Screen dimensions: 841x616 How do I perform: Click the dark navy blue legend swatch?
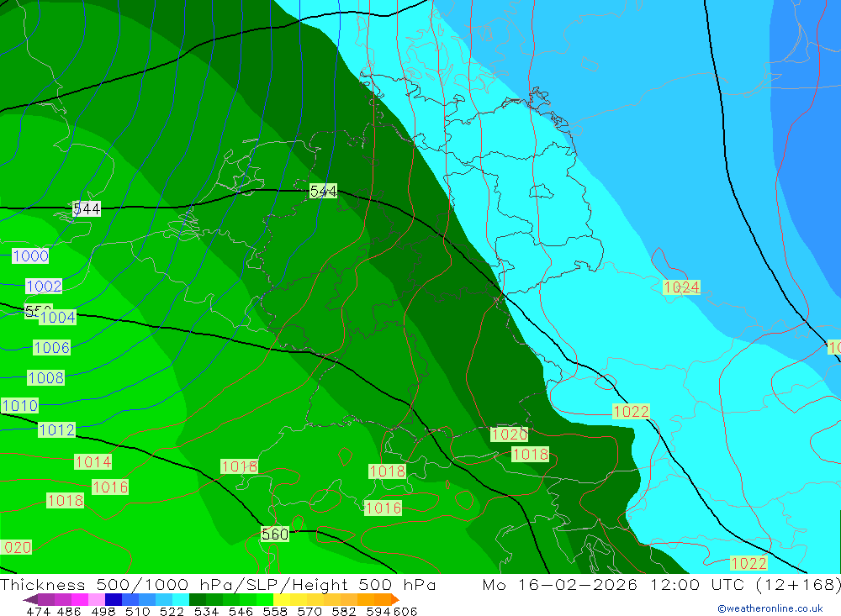pyautogui.click(x=114, y=599)
